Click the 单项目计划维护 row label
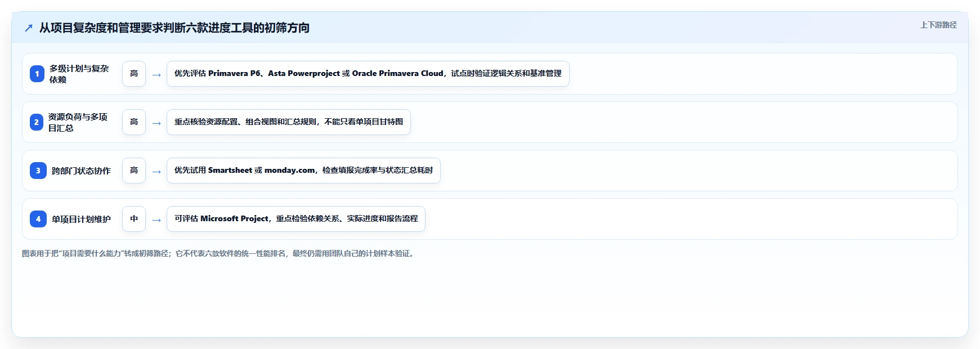The height and width of the screenshot is (349, 980). click(x=81, y=219)
